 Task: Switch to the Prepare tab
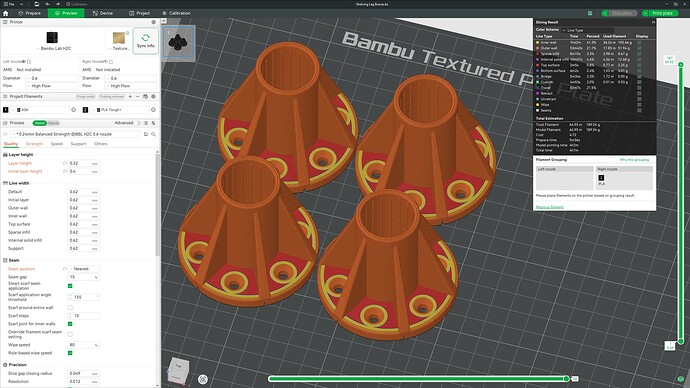tap(30, 13)
